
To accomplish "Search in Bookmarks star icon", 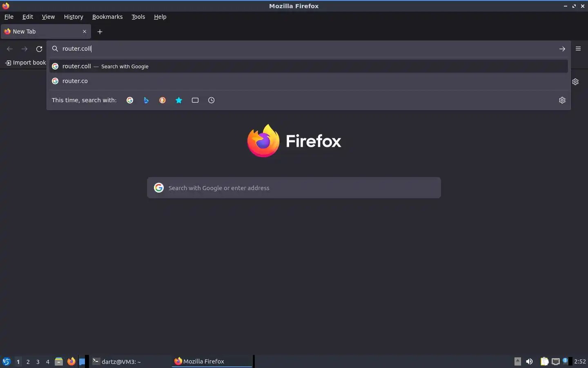I will 179,100.
